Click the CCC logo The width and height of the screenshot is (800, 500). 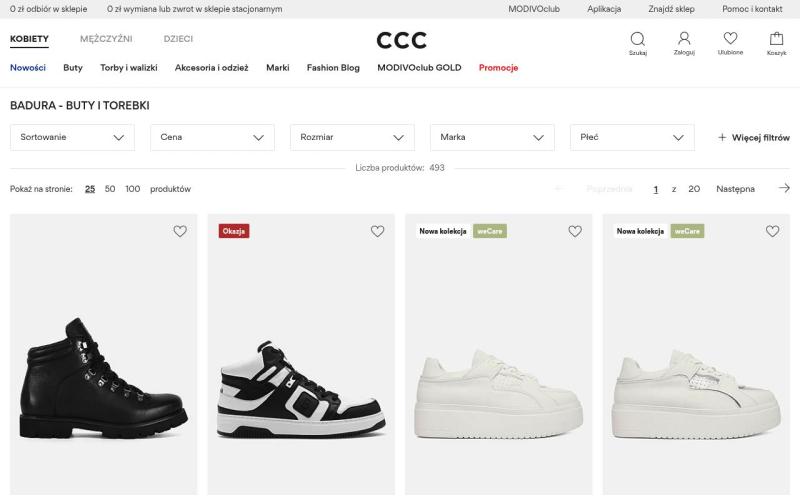pos(401,40)
